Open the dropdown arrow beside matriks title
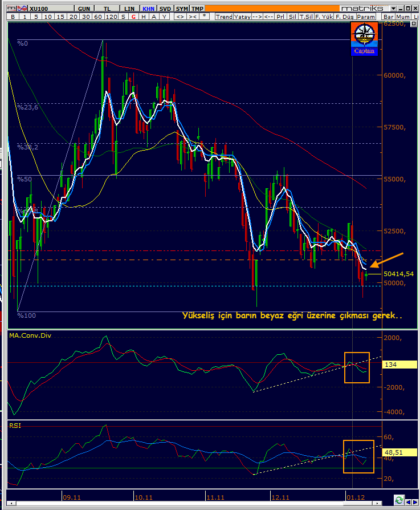The height and width of the screenshot is (510, 420). tap(393, 9)
